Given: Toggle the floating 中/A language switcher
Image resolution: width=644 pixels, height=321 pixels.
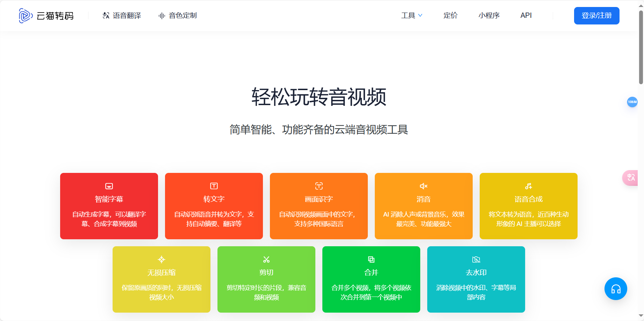Looking at the screenshot, I should point(631,178).
